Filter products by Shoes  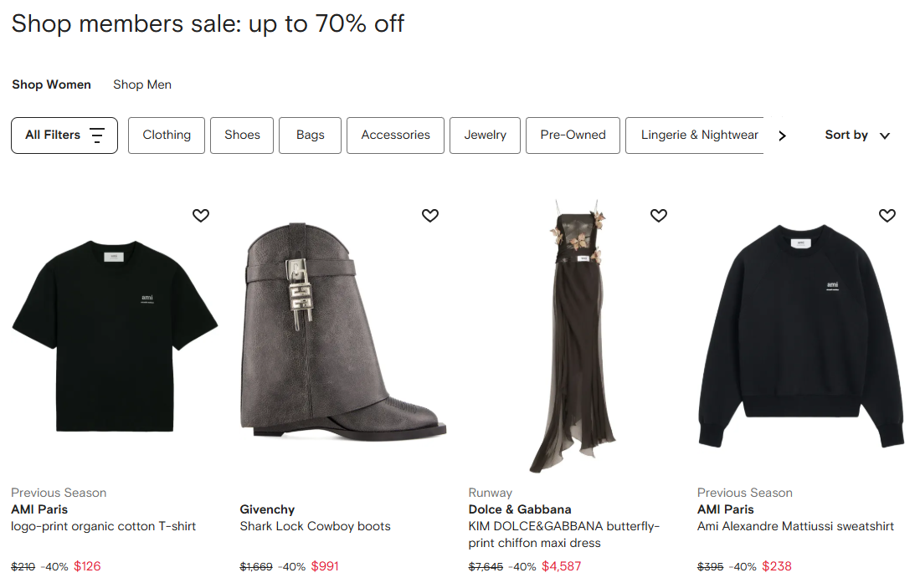[x=242, y=135]
